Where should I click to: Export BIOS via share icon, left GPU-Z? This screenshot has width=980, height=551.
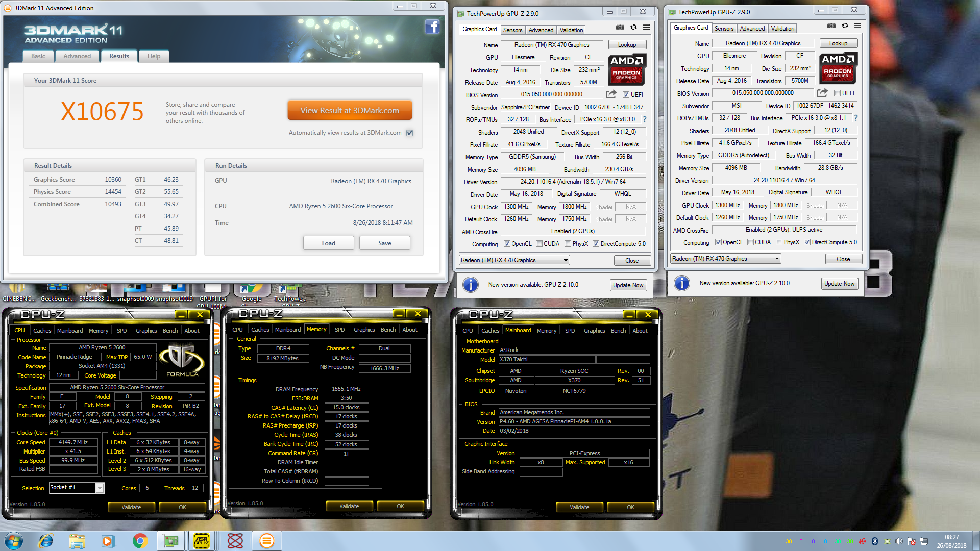611,94
